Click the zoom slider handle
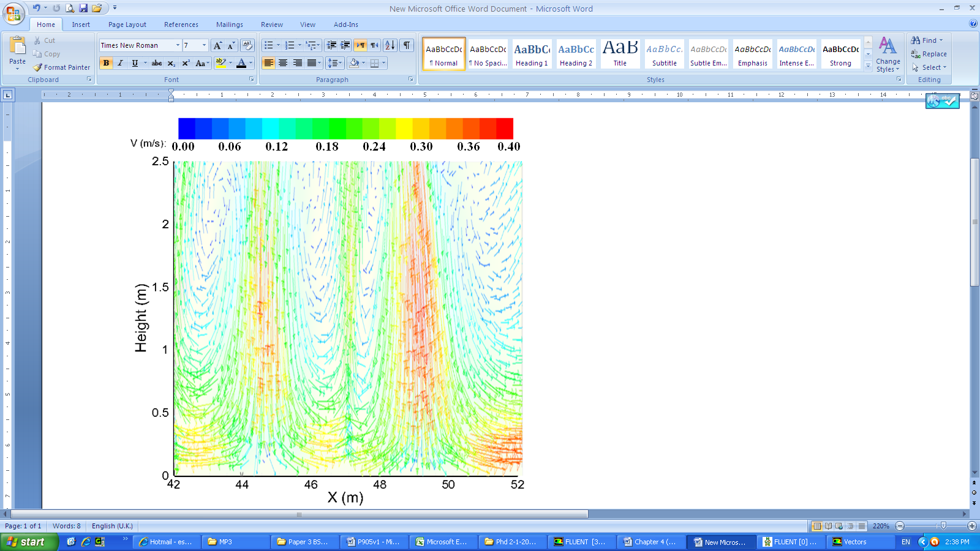The image size is (980, 551). pos(943,526)
